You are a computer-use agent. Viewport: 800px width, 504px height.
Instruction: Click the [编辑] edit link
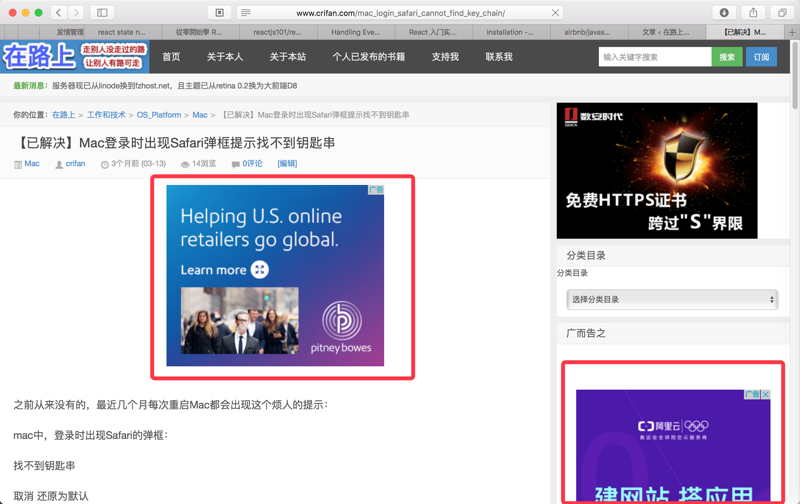(287, 163)
